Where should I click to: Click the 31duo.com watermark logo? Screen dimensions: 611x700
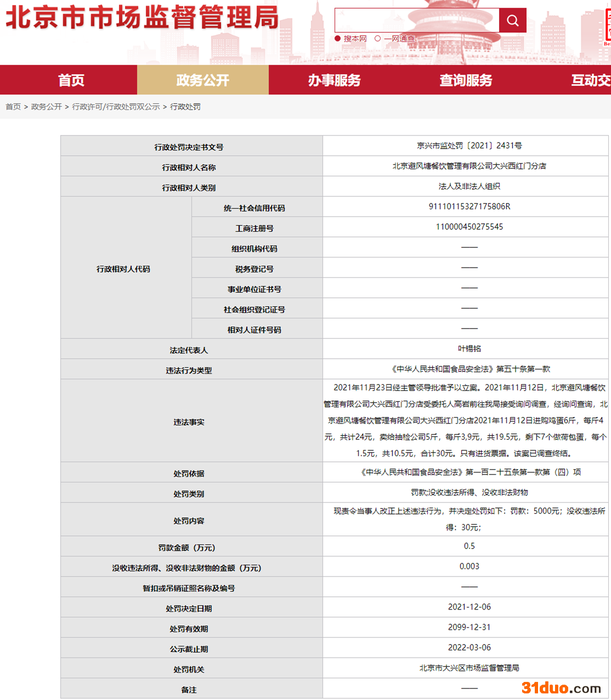[561, 687]
